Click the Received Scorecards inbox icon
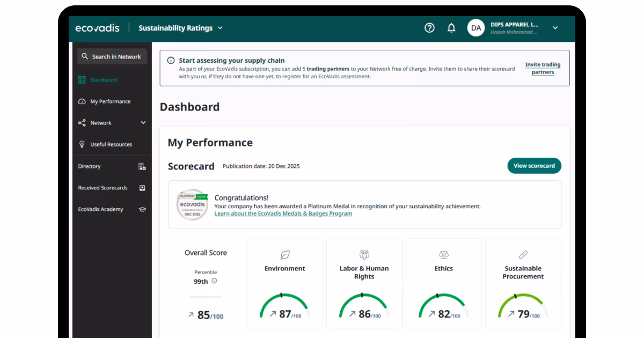The width and height of the screenshot is (644, 338). (x=142, y=188)
